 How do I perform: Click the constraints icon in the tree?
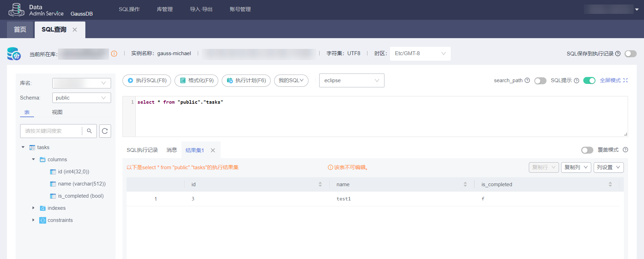click(x=43, y=220)
